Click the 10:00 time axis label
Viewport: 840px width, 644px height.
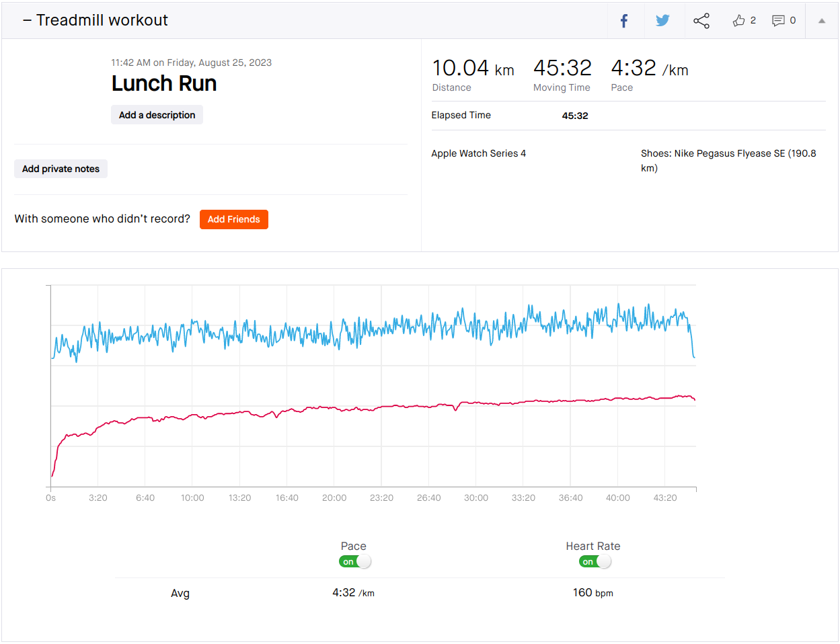tap(192, 498)
